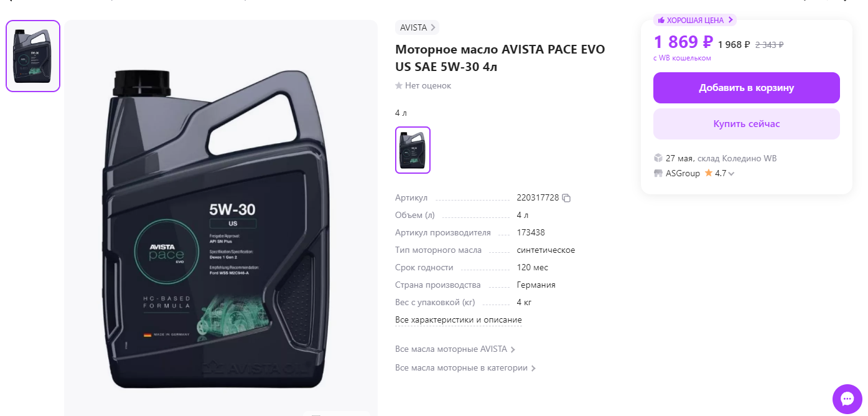Click the delivery box icon

coord(658,158)
